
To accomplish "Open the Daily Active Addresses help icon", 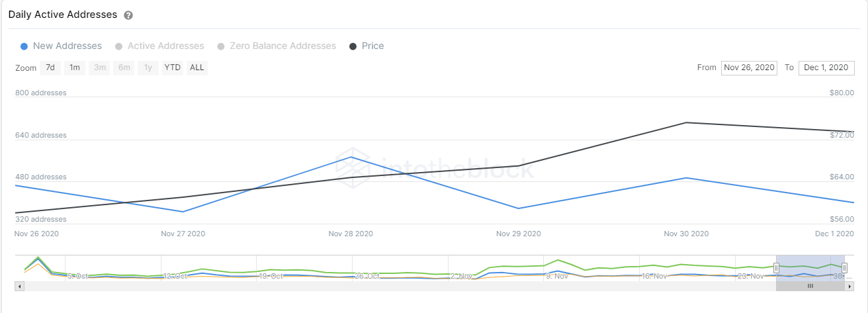I will tap(128, 15).
